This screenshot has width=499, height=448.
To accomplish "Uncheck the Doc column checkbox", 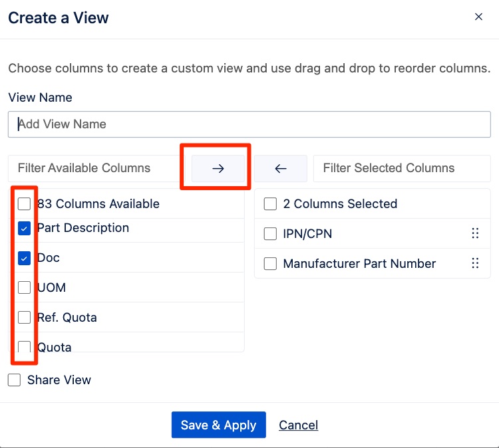I will (25, 258).
